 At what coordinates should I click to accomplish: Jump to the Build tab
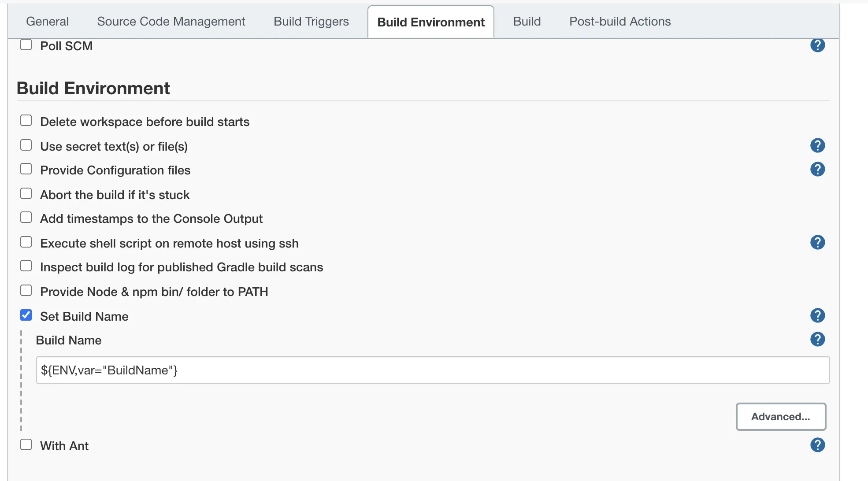[527, 21]
